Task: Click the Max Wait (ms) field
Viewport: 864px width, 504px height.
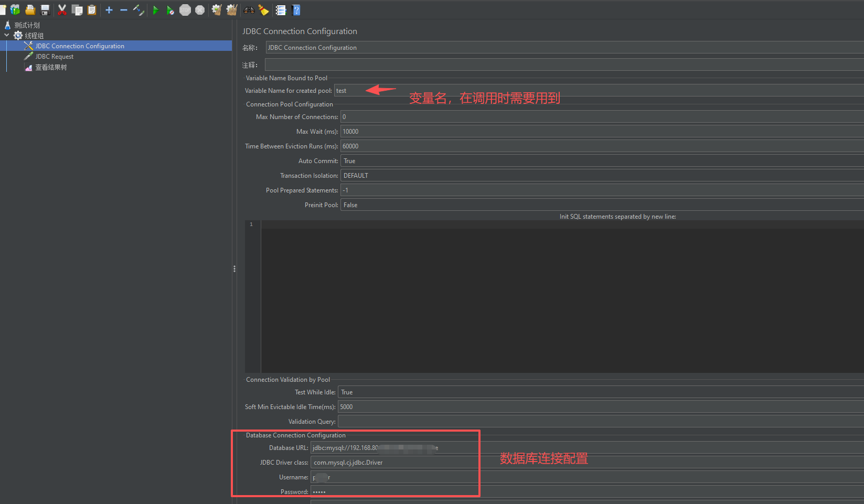Action: [602, 132]
